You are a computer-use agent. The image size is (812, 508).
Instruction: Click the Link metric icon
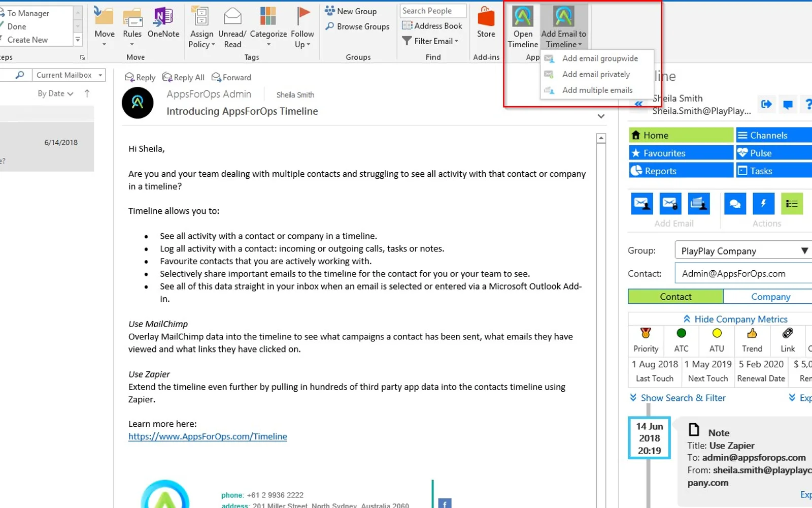tap(788, 333)
